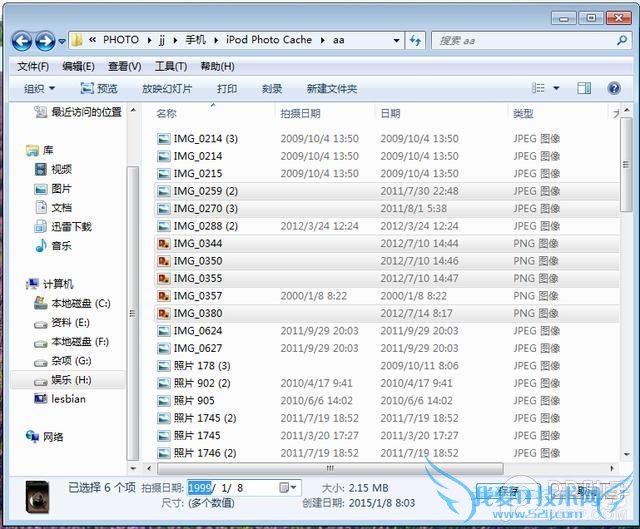
Task: Open the 帮助(H) menu
Action: point(217,66)
